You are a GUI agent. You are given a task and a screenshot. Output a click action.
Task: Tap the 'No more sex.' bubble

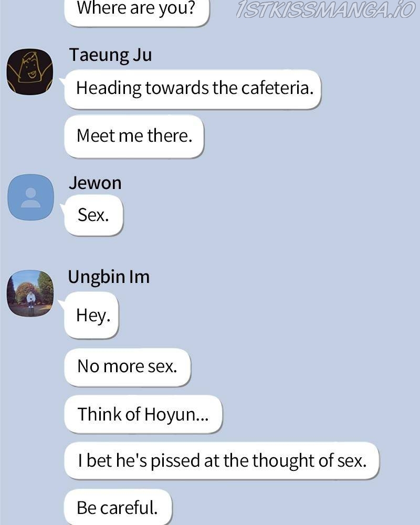127,367
